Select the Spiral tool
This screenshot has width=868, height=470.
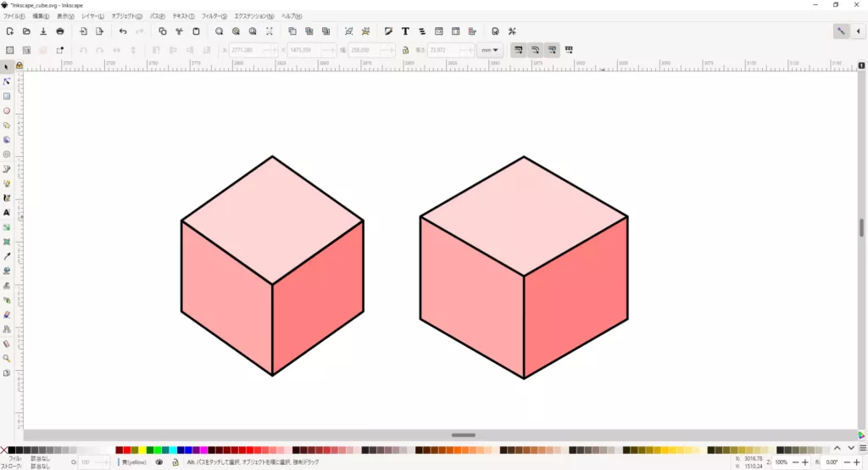(x=7, y=154)
